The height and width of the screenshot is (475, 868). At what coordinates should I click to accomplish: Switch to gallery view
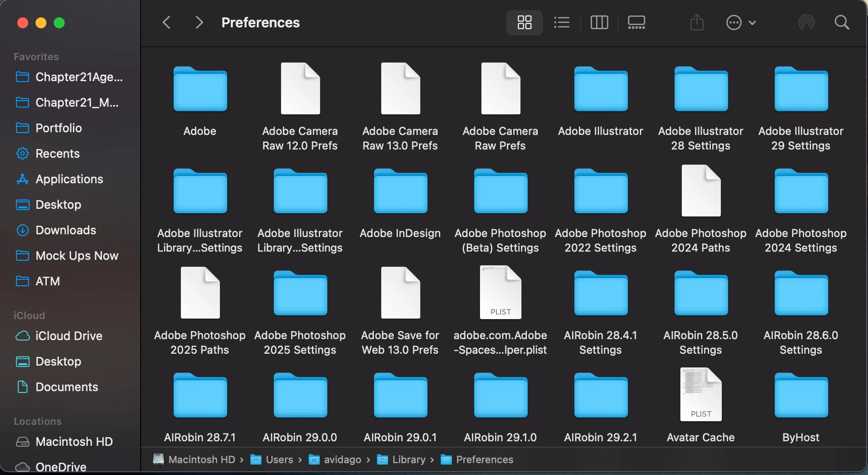(x=636, y=22)
